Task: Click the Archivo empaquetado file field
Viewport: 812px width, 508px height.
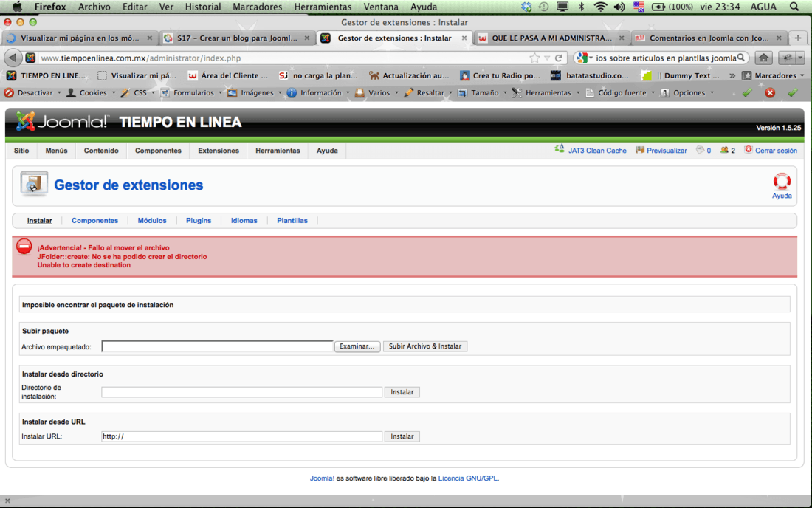Action: tap(217, 346)
